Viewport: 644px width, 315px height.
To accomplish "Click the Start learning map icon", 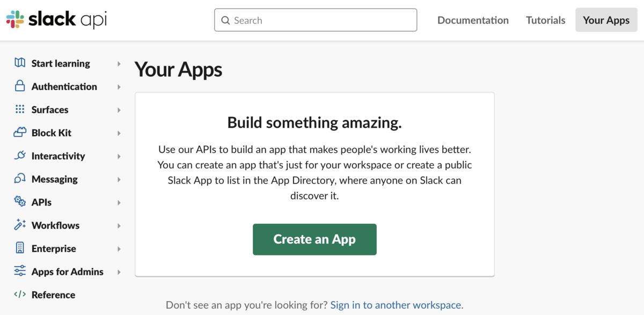I will click(20, 63).
